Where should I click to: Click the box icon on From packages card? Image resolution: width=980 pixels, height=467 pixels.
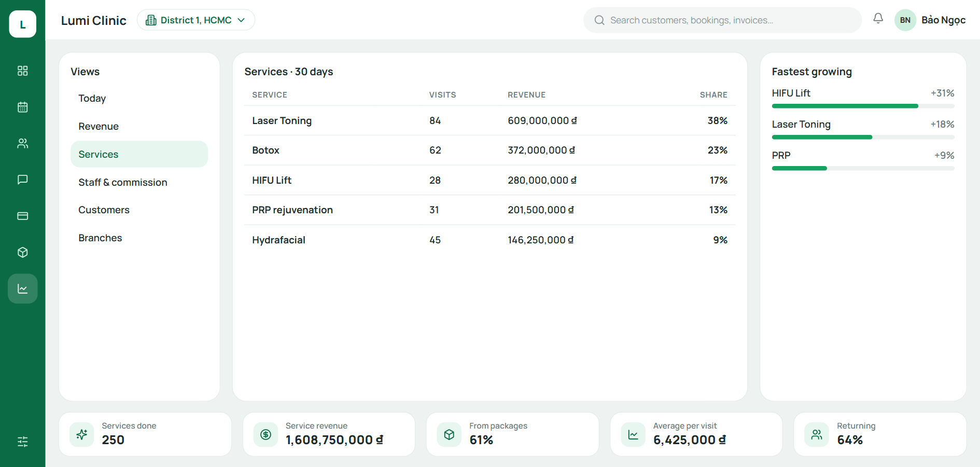click(449, 434)
